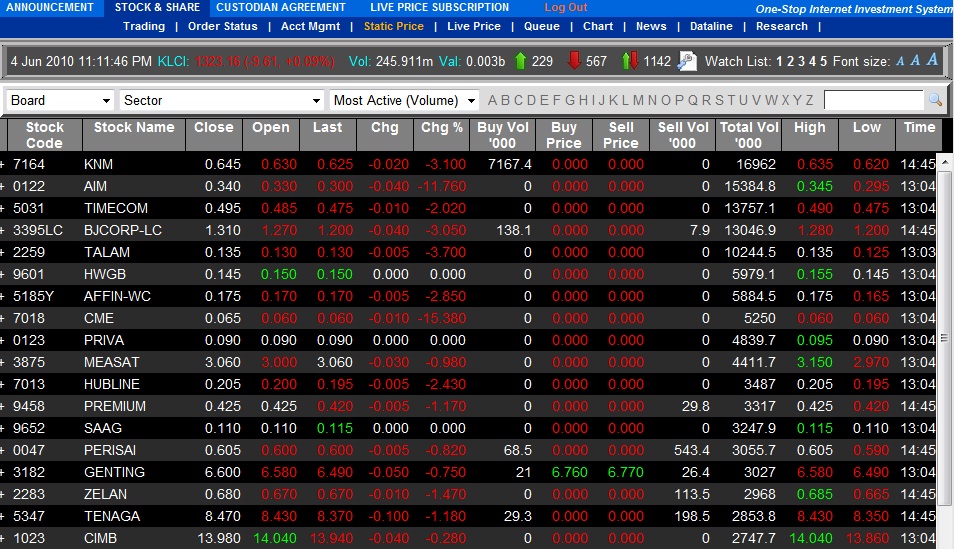Open the ANNOUNCEMENT tab

pos(50,7)
